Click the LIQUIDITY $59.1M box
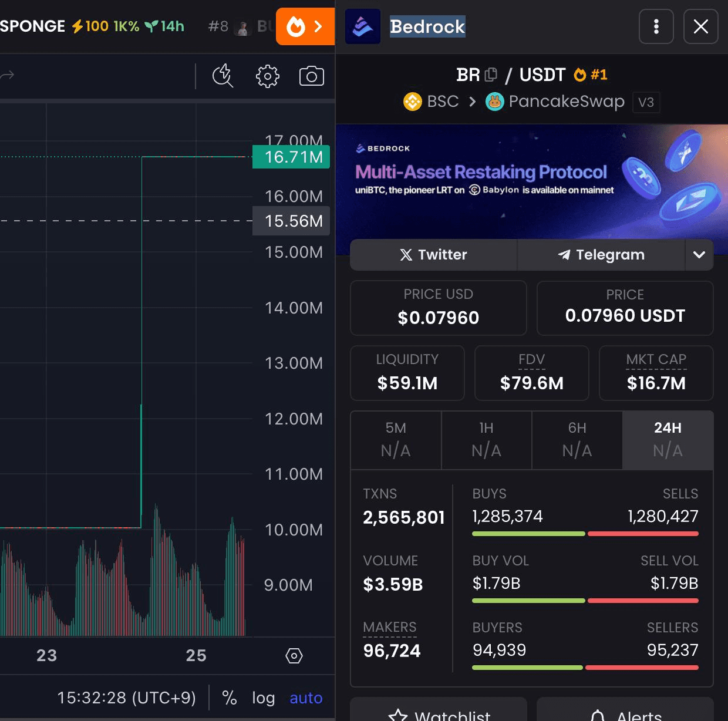728x721 pixels. [407, 373]
